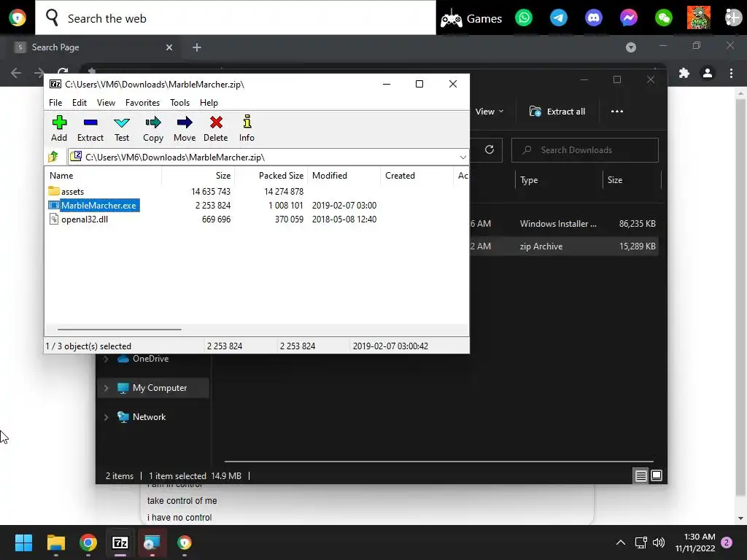The width and height of the screenshot is (747, 560).
Task: Click the zombie game thumbnail in top bar
Action: click(x=698, y=17)
